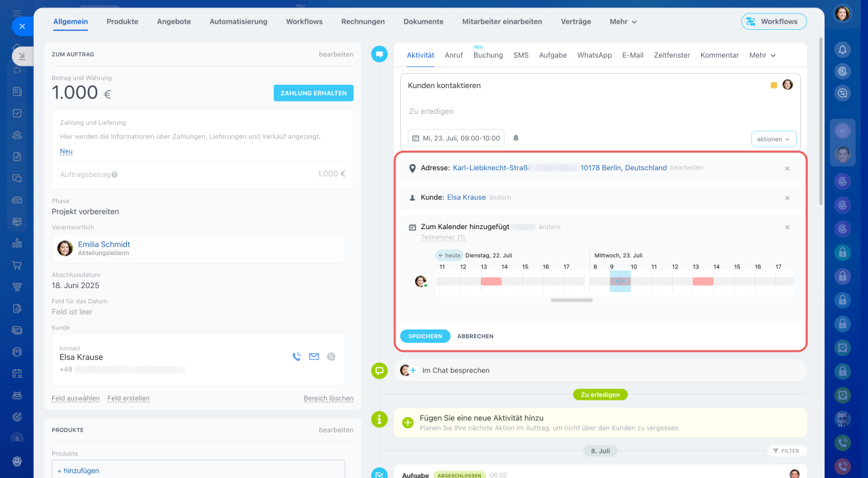Open the Automatisierung tab
The image size is (868, 478).
coord(238,22)
